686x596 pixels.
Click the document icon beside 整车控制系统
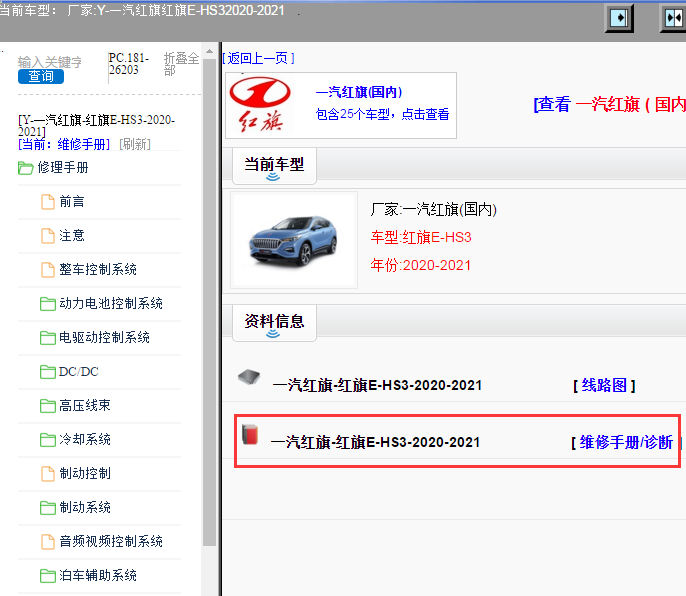pos(48,270)
